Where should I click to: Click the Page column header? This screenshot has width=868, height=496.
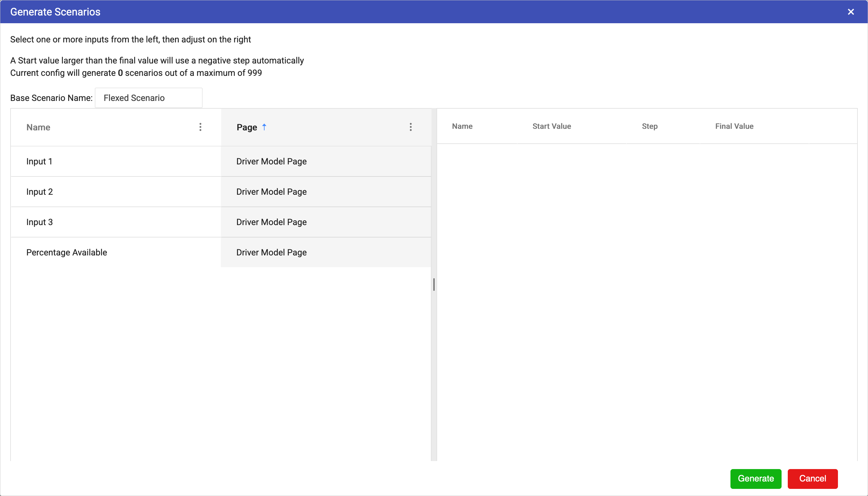coord(247,128)
